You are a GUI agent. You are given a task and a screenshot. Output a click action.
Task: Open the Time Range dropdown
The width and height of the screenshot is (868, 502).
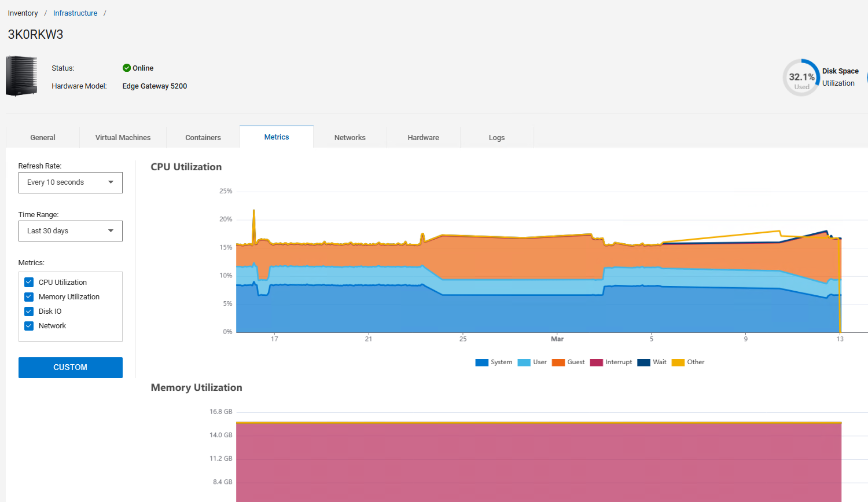pos(70,231)
